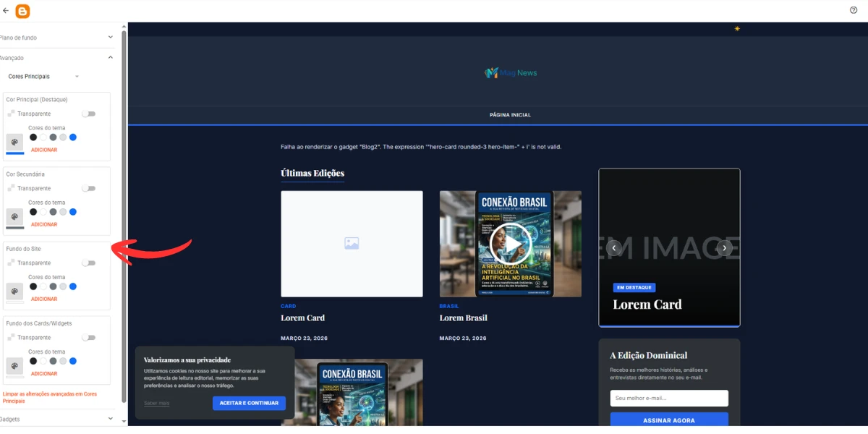Image resolution: width=868 pixels, height=434 pixels.
Task: Toggle Transparente for Cor Secundária
Action: click(89, 188)
